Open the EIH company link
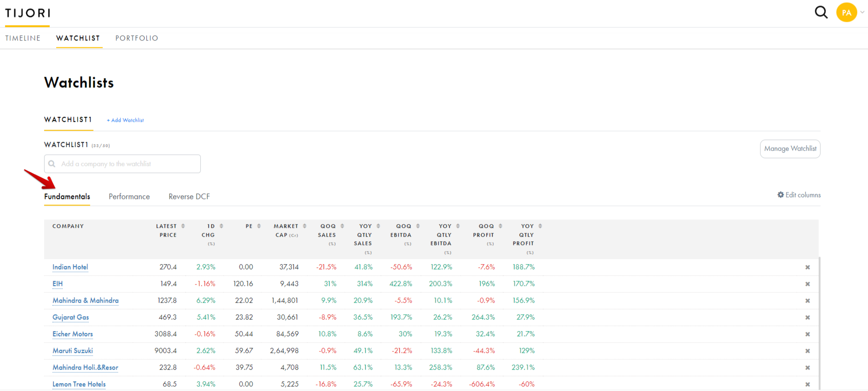 point(58,284)
